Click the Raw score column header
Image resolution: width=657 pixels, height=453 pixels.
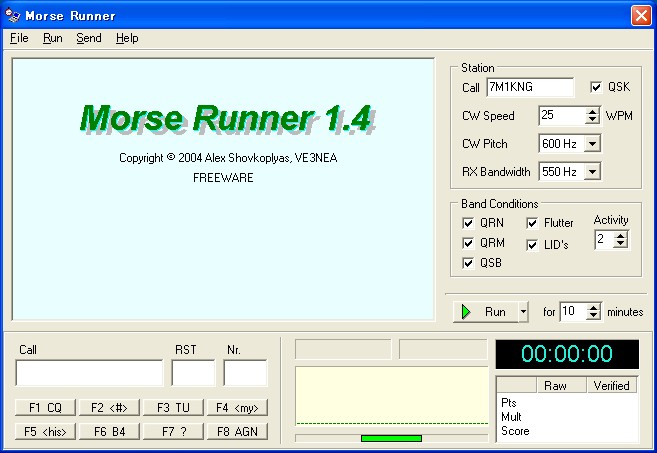click(x=561, y=386)
